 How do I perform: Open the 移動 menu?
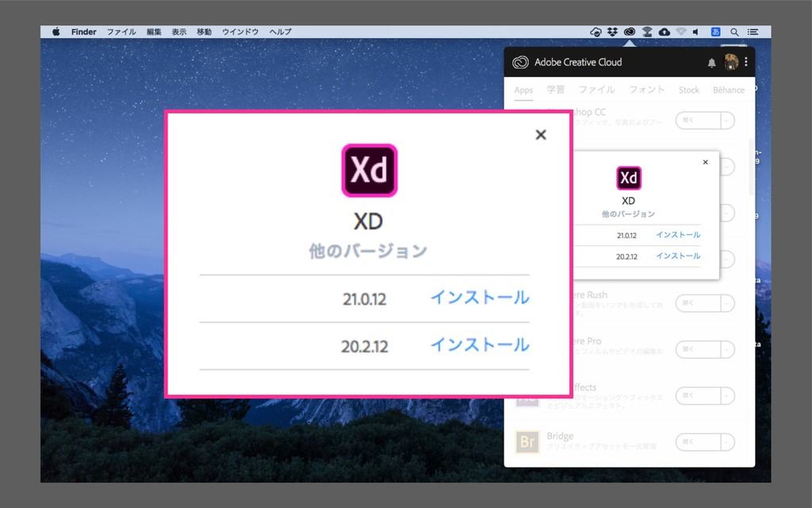tap(204, 32)
